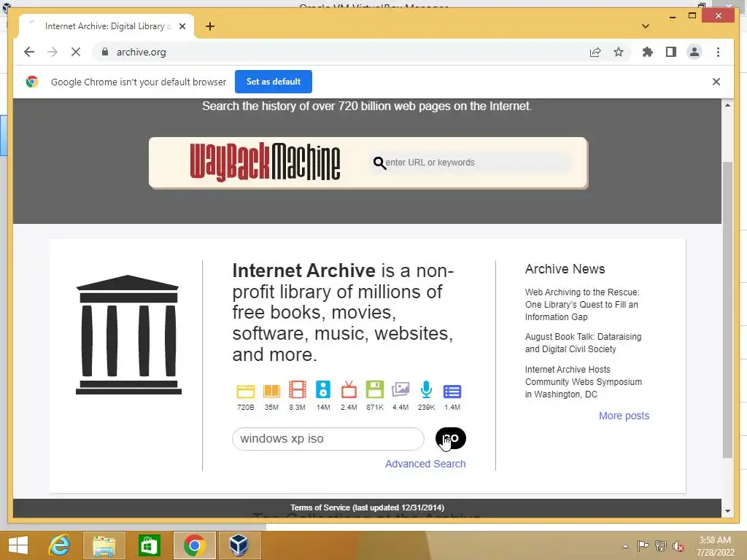Image resolution: width=747 pixels, height=560 pixels.
Task: Open the TV icon labeled 2.4M
Action: click(349, 389)
